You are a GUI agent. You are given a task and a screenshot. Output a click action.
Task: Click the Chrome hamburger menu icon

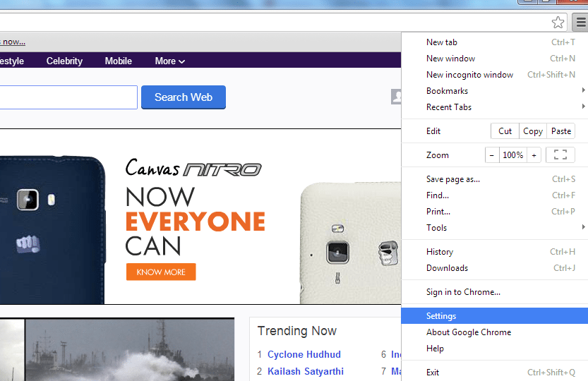coord(580,23)
